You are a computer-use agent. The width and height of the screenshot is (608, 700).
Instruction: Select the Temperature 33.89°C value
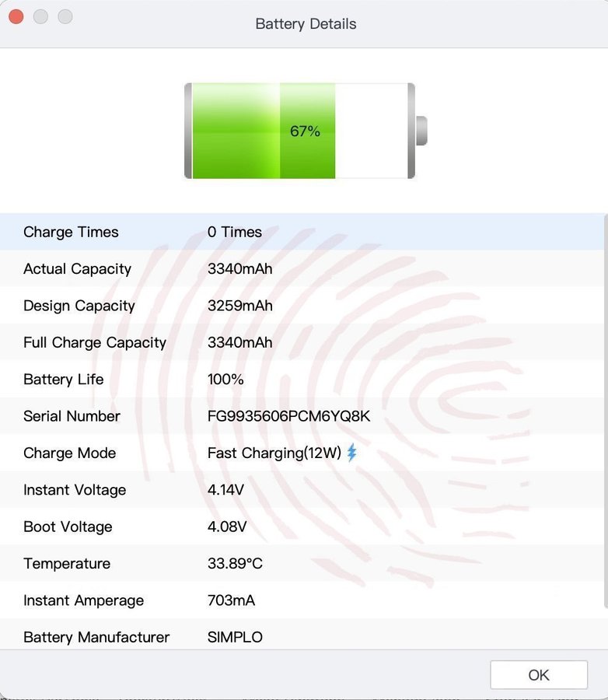coord(235,564)
